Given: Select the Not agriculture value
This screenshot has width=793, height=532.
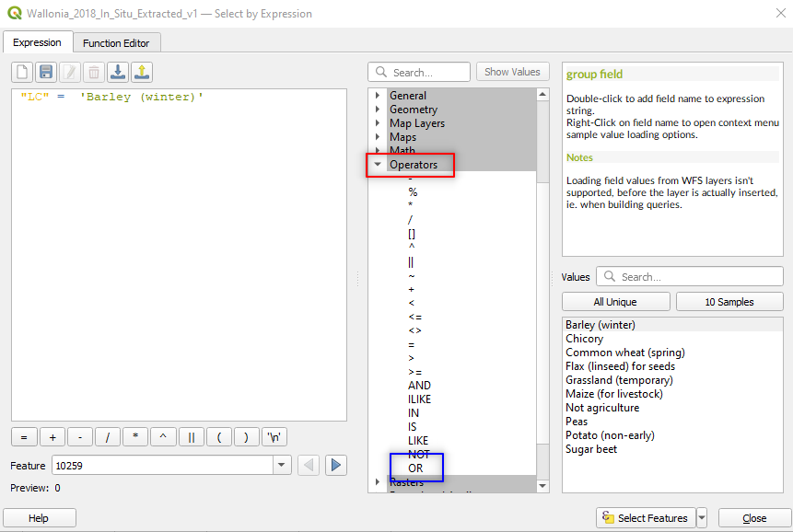Looking at the screenshot, I should click(602, 408).
